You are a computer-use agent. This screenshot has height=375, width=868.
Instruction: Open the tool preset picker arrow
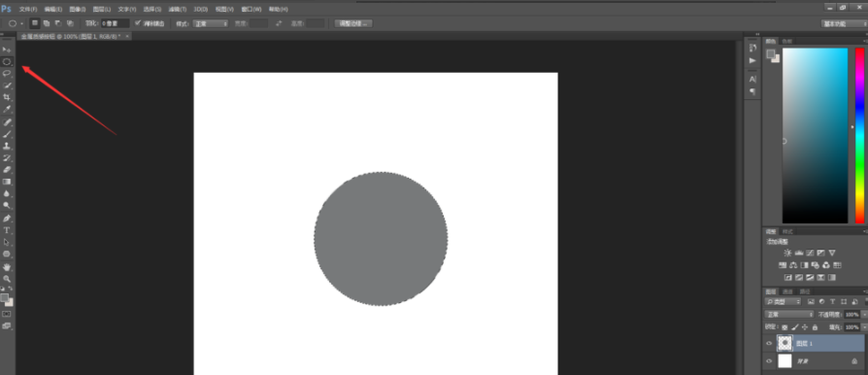(x=21, y=24)
